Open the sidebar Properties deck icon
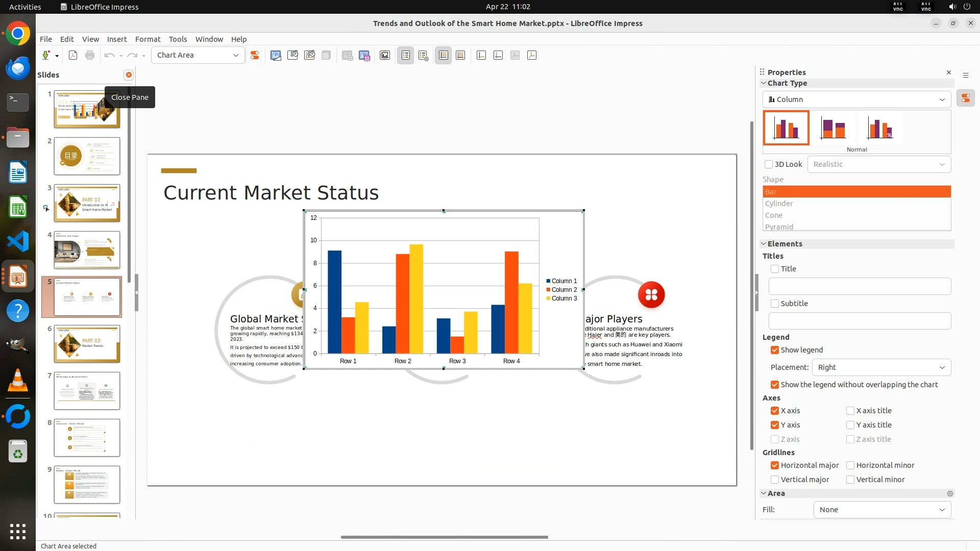 click(965, 98)
